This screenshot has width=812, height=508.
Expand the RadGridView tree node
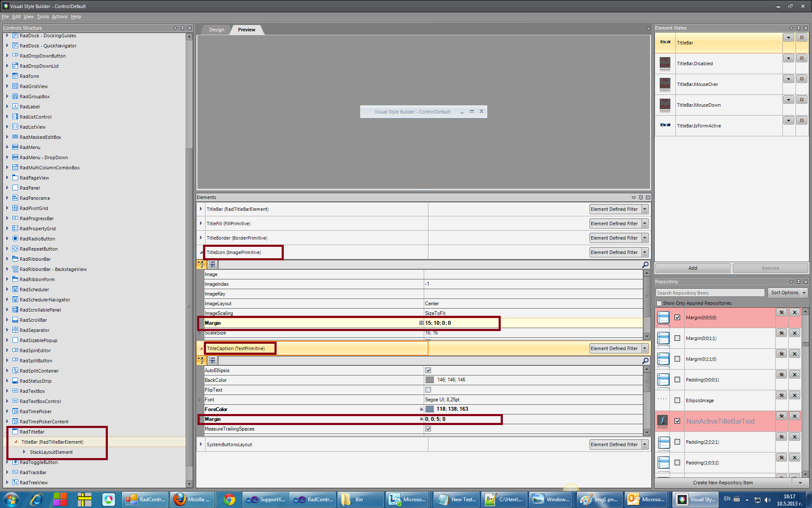point(7,86)
